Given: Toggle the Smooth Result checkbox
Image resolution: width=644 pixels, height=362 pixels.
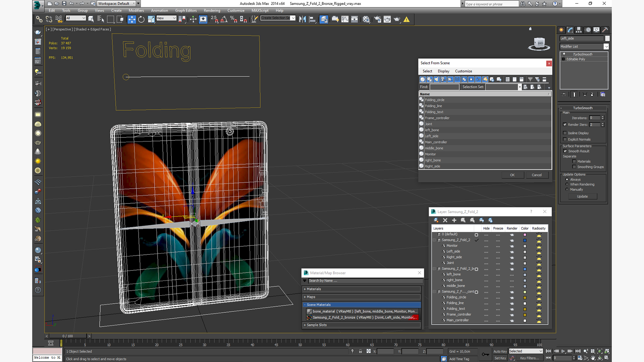Looking at the screenshot, I should (x=565, y=151).
